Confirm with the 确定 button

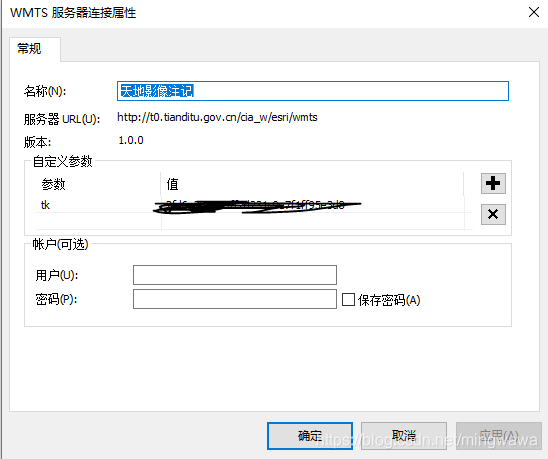(x=310, y=436)
